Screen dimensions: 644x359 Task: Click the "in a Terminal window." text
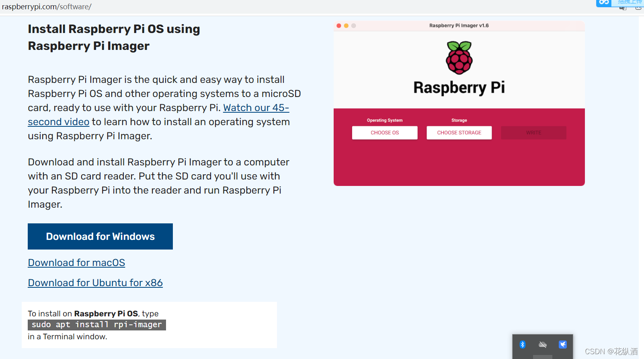(x=68, y=337)
